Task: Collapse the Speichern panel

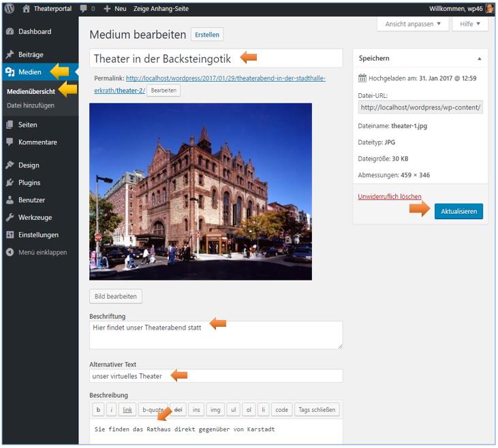Action: click(478, 59)
